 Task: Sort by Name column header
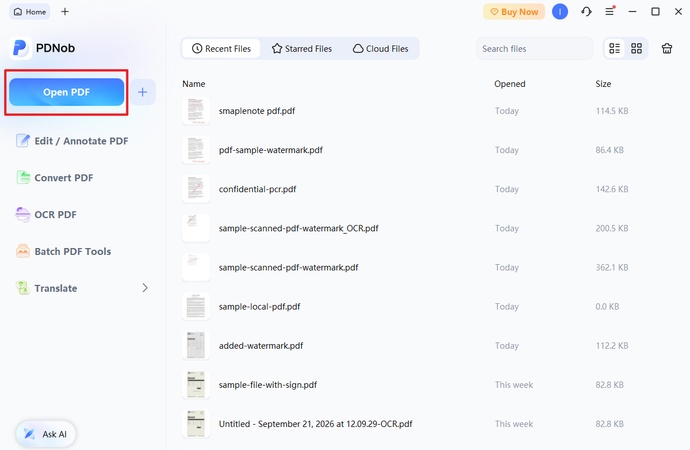194,84
